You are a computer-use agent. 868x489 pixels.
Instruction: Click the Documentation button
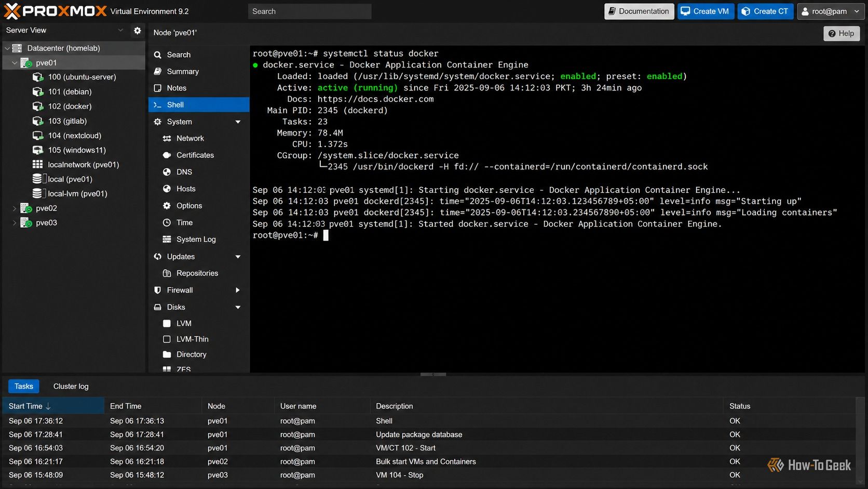coord(639,11)
